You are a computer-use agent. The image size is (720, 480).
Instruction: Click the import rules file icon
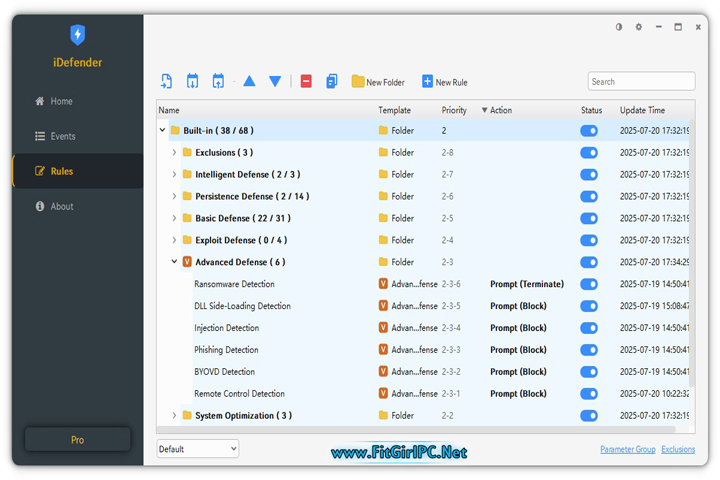click(x=166, y=81)
